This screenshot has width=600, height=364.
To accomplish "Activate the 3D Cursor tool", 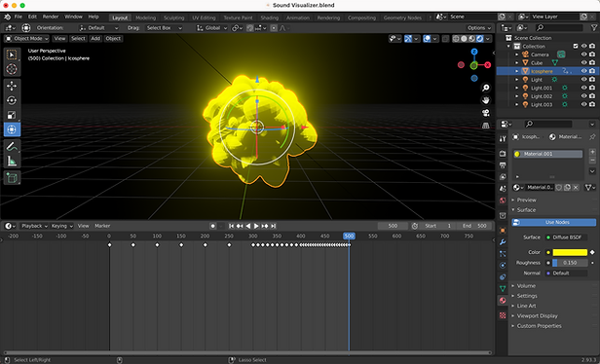I will (x=12, y=69).
